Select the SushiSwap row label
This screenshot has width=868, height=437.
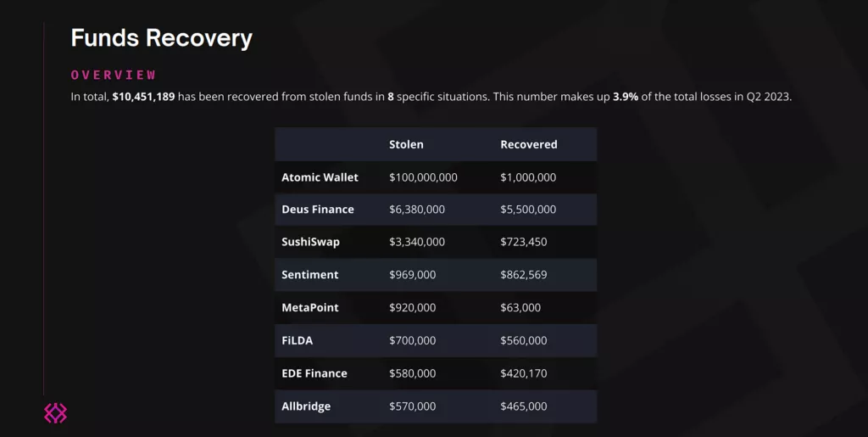coord(310,242)
